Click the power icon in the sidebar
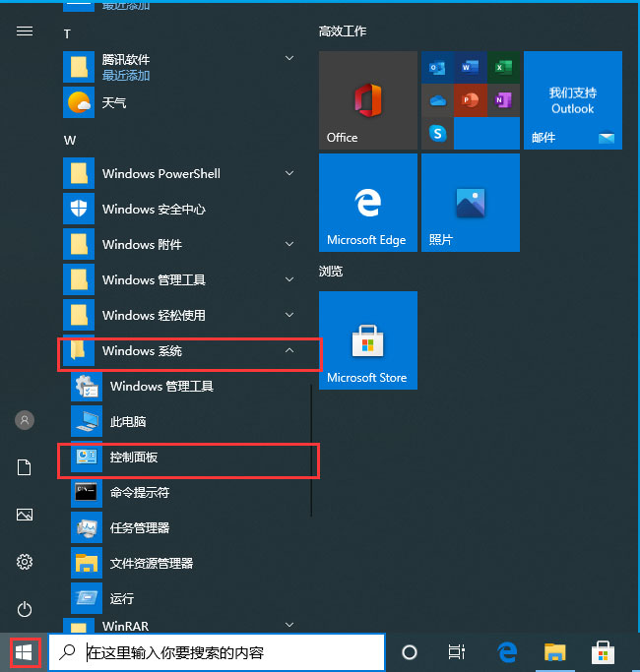 coord(25,609)
